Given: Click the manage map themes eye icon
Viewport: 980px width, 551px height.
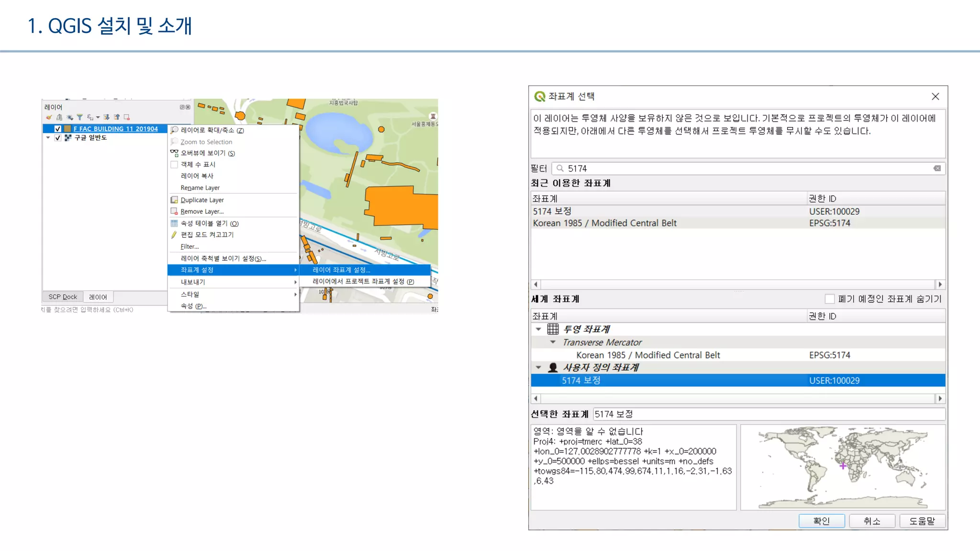Looking at the screenshot, I should point(70,117).
